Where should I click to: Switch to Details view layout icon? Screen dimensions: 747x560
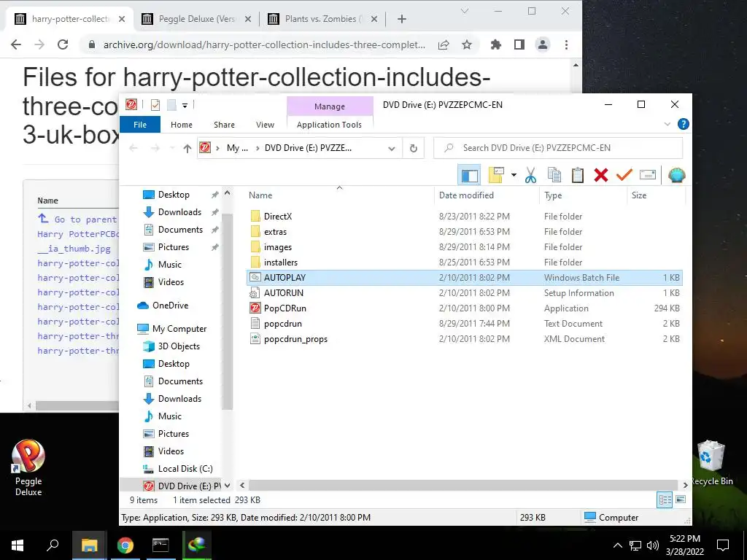pyautogui.click(x=665, y=500)
